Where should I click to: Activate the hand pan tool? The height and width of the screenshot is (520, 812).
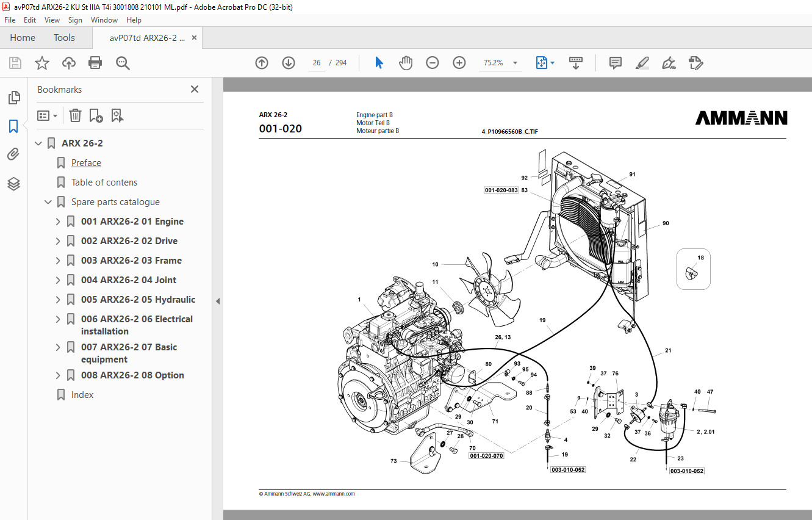406,63
